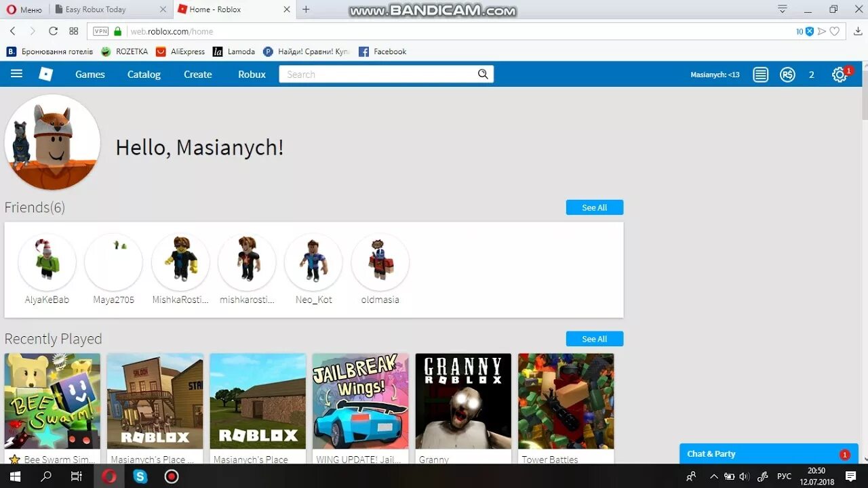Add page to bookmarks heart icon
Viewport: 868px width, 488px height.
pyautogui.click(x=835, y=31)
